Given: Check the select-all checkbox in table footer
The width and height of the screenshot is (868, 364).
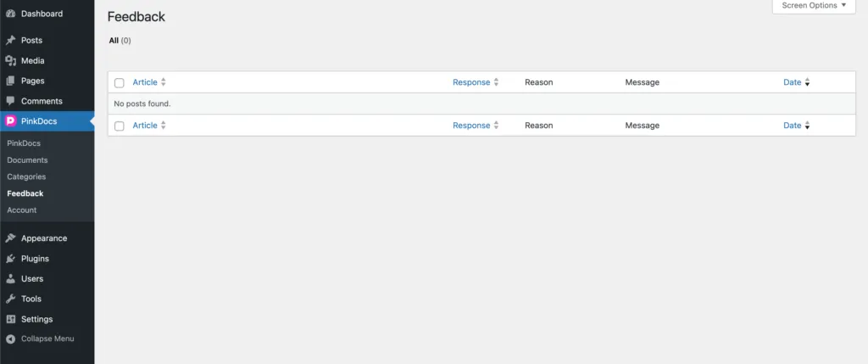Looking at the screenshot, I should coord(120,126).
